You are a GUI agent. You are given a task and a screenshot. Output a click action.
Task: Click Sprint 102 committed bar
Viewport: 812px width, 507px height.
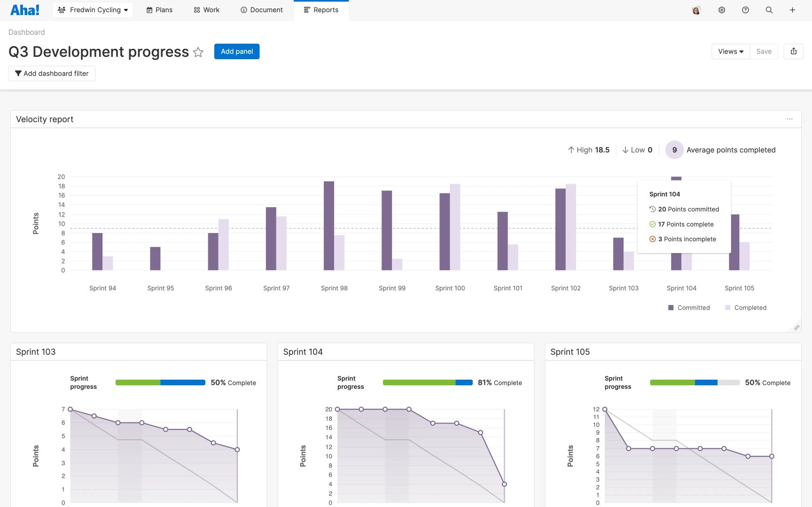pyautogui.click(x=561, y=229)
